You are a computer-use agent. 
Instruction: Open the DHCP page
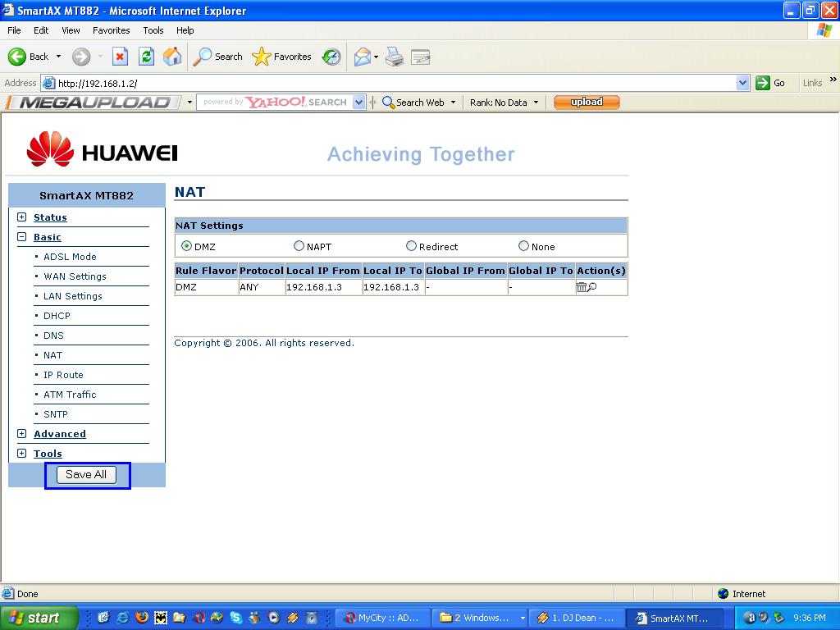click(x=57, y=316)
